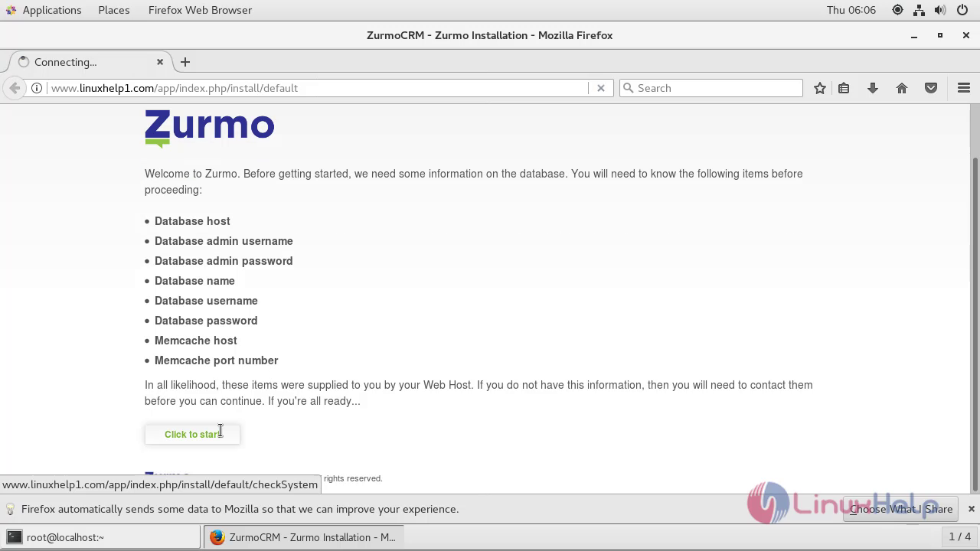Close the Connecting... tab
This screenshot has width=980, height=551.
(160, 62)
